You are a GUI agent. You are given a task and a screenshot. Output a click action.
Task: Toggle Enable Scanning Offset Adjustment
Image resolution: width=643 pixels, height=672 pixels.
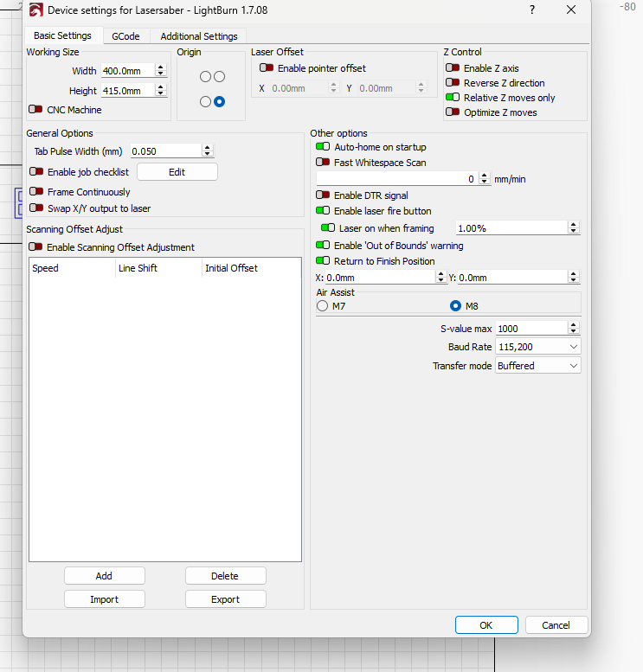coord(35,247)
